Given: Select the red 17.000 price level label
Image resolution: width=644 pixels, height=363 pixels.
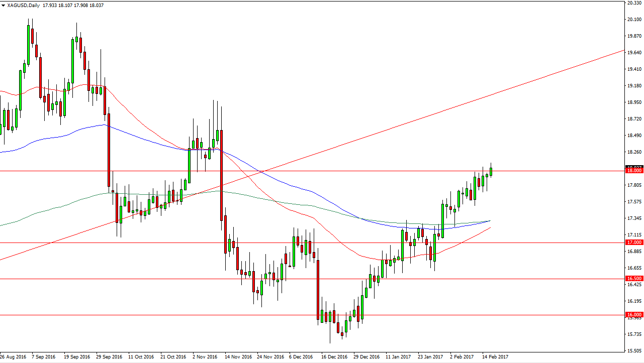Looking at the screenshot, I should click(634, 243).
